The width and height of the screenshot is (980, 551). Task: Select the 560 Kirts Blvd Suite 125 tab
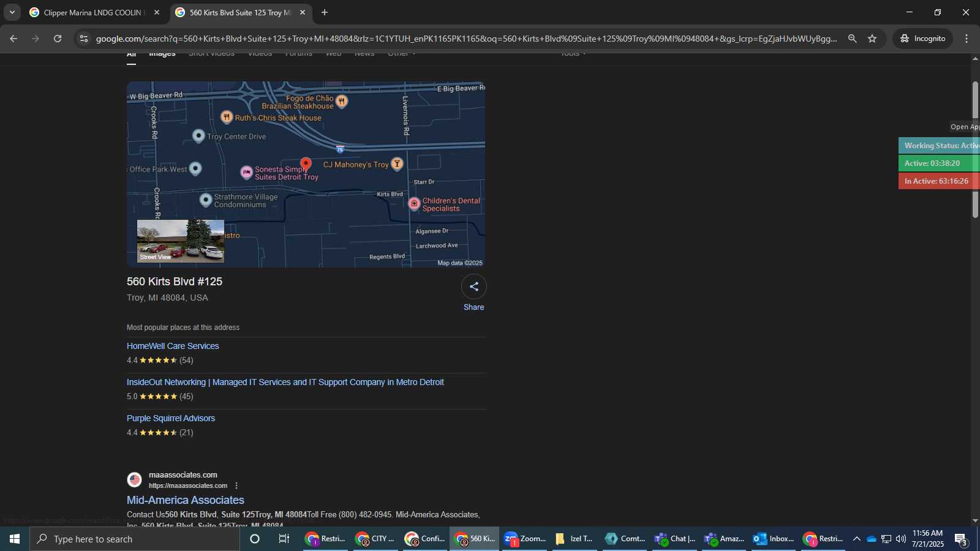(239, 12)
